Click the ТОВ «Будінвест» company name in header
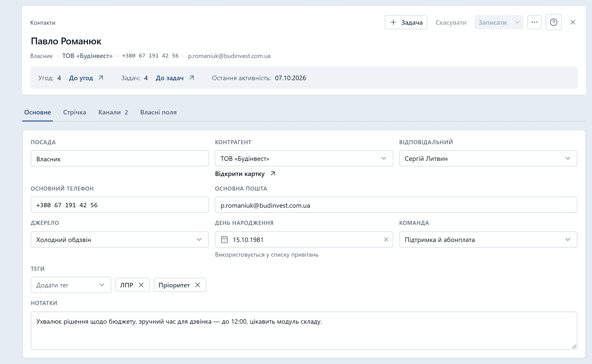The height and width of the screenshot is (364, 592). coord(87,56)
